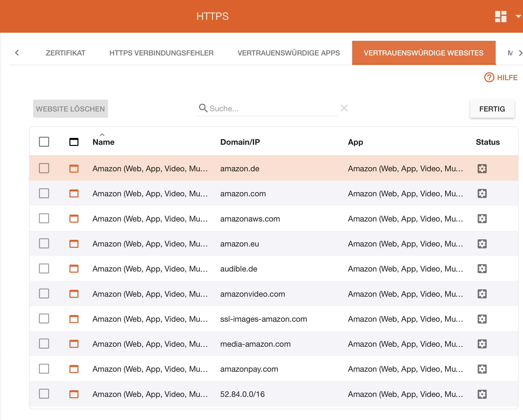Image resolution: width=523 pixels, height=420 pixels.
Task: Check the box for amazon.de row
Action: 44,168
